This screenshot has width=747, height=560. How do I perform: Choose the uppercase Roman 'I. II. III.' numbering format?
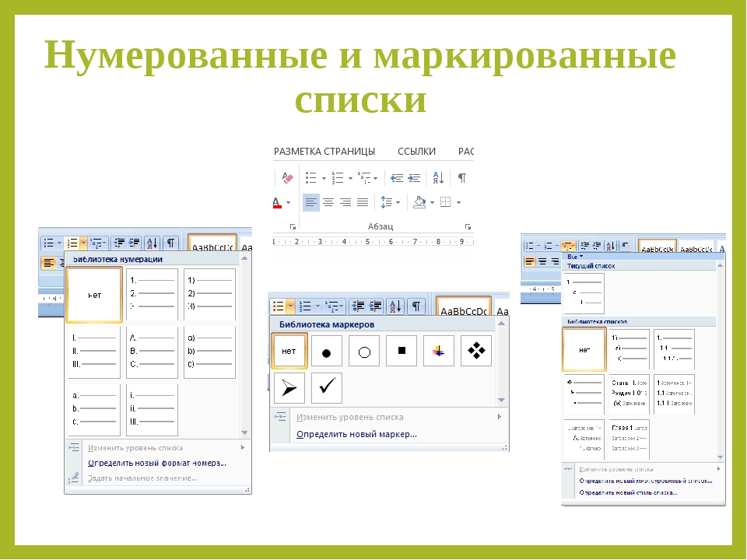coord(94,352)
